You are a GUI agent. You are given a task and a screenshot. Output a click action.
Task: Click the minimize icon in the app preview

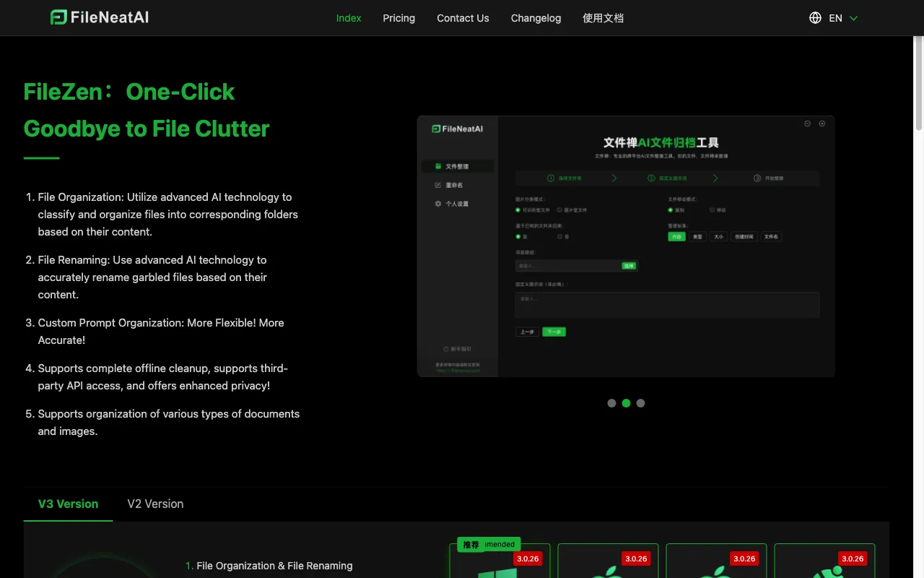click(x=808, y=124)
